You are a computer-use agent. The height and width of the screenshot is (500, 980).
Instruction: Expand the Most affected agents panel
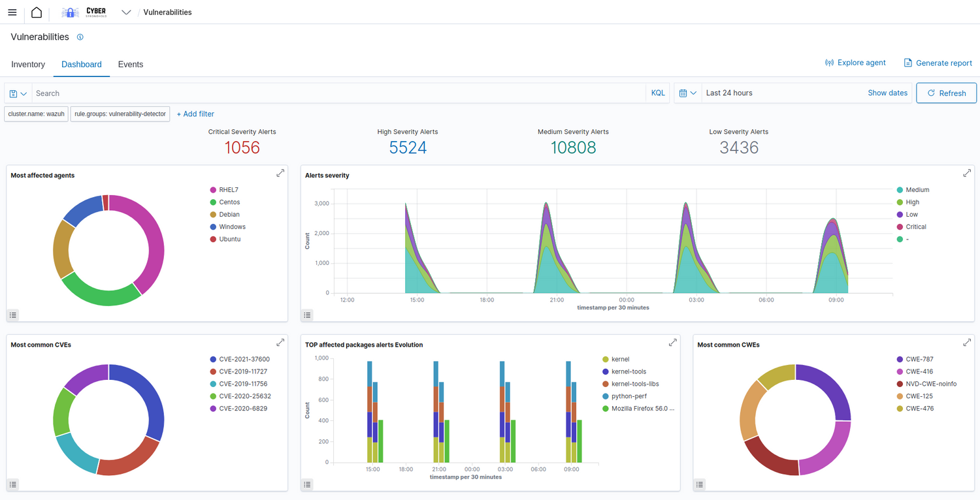tap(280, 173)
